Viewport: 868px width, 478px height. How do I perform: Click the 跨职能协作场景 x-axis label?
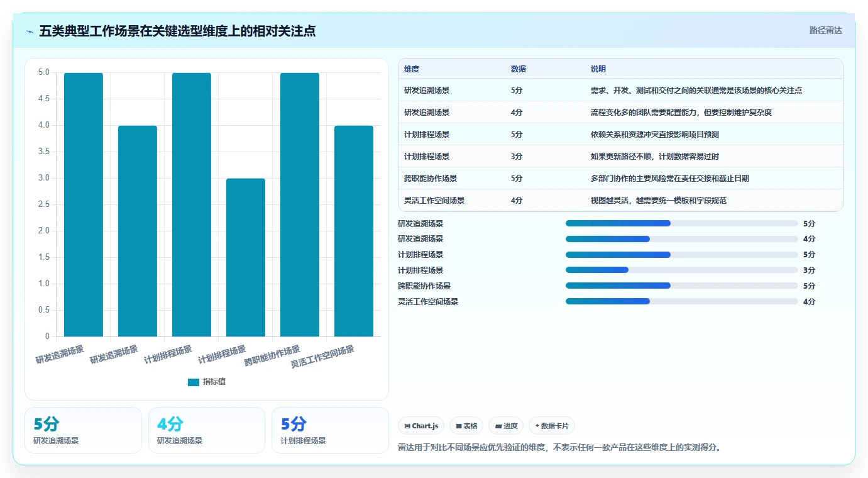(273, 356)
